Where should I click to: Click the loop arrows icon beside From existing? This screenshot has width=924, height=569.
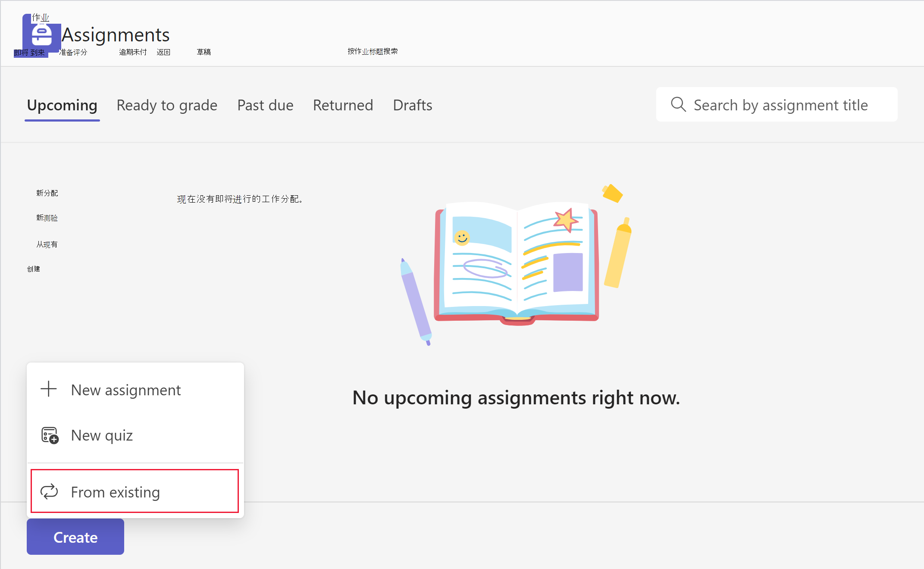pyautogui.click(x=49, y=491)
